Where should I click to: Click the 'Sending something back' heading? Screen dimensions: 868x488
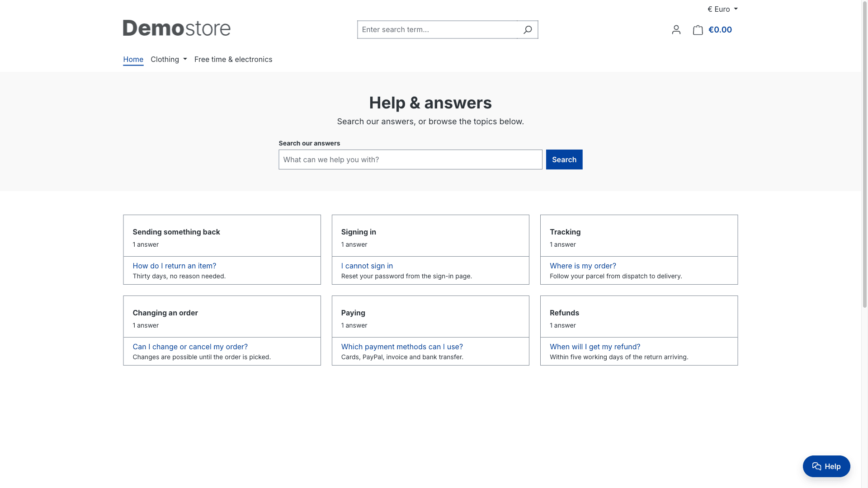point(176,232)
